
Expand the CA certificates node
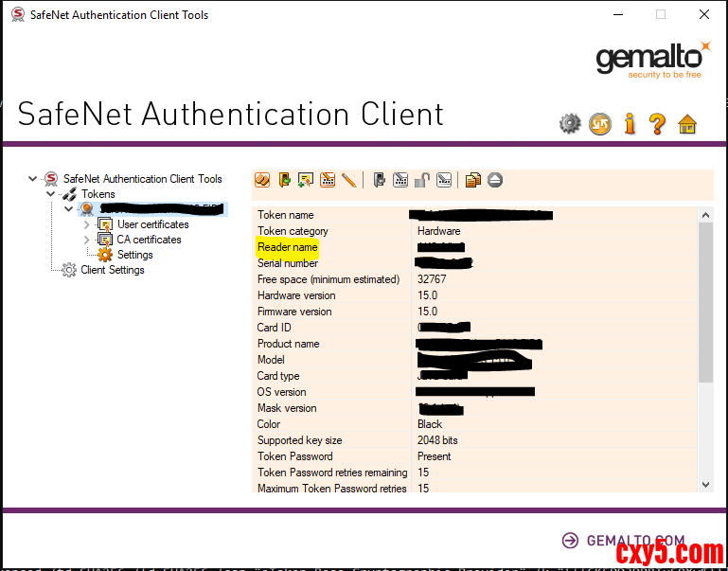pyautogui.click(x=87, y=240)
